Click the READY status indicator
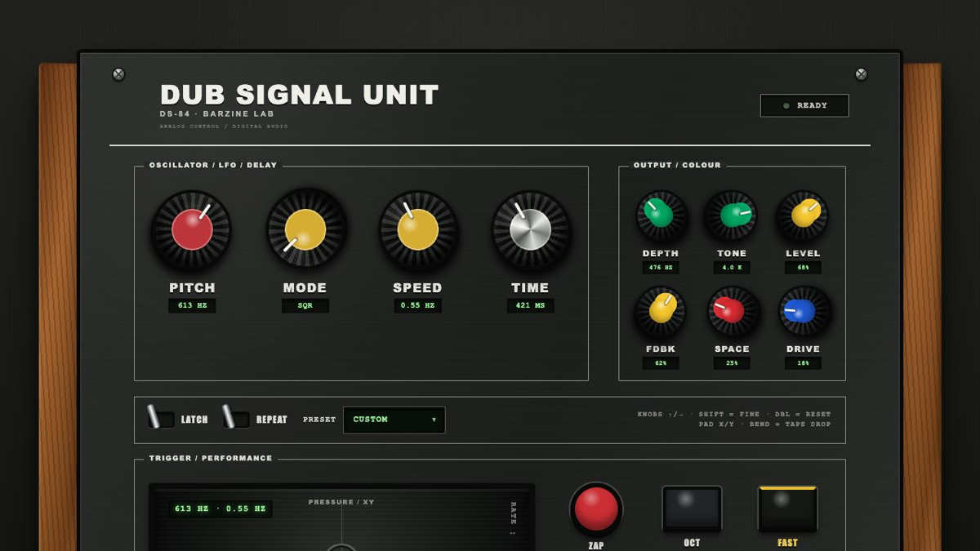The height and width of the screenshot is (551, 980). point(804,105)
